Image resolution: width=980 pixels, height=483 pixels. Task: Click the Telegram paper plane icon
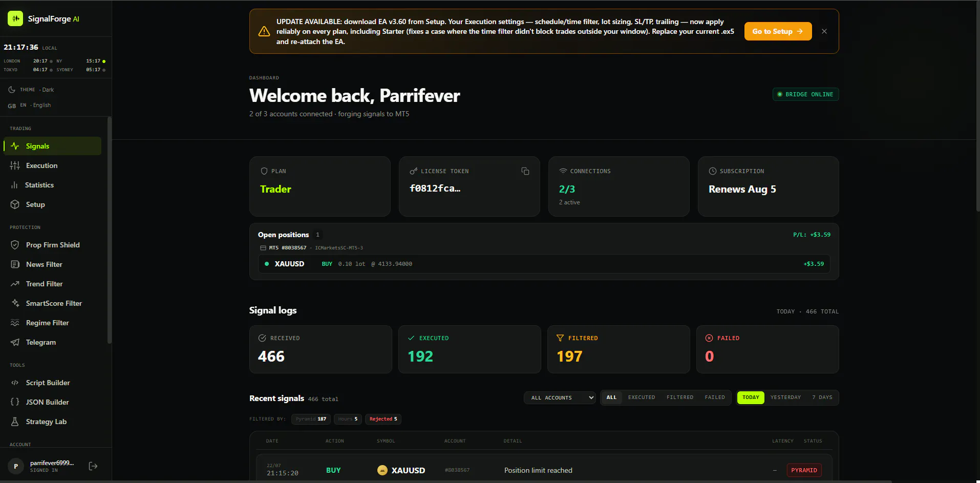coord(15,342)
